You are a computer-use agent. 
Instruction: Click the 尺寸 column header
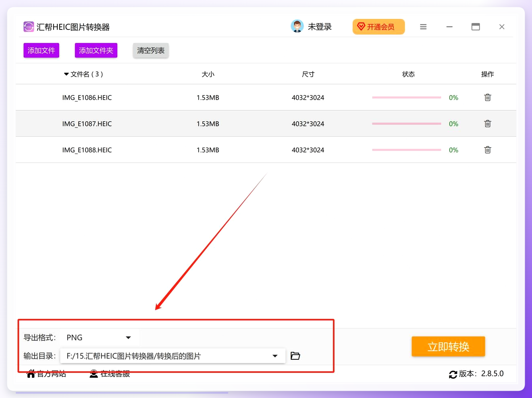308,74
